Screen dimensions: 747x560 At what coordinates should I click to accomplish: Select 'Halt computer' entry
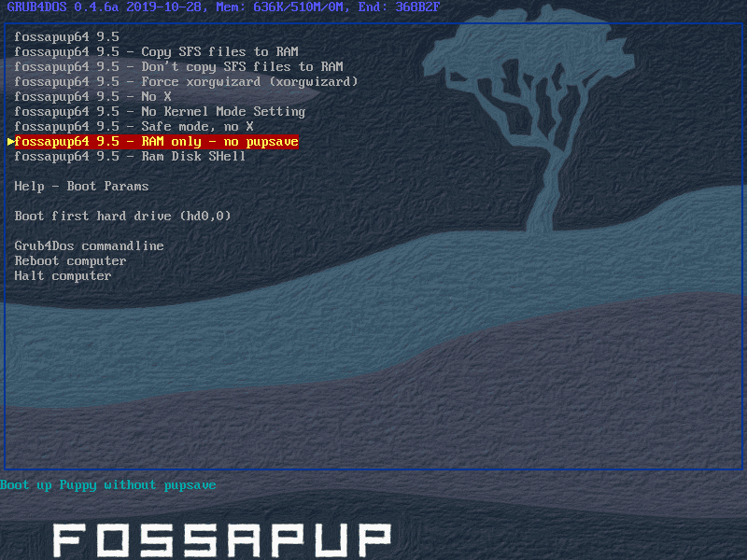63,275
